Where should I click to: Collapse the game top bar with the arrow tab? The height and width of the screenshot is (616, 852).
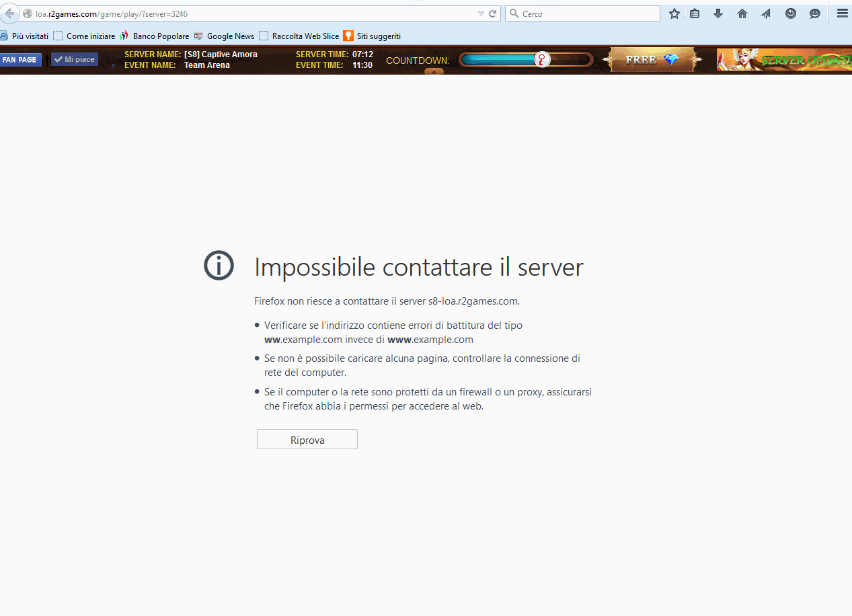434,71
